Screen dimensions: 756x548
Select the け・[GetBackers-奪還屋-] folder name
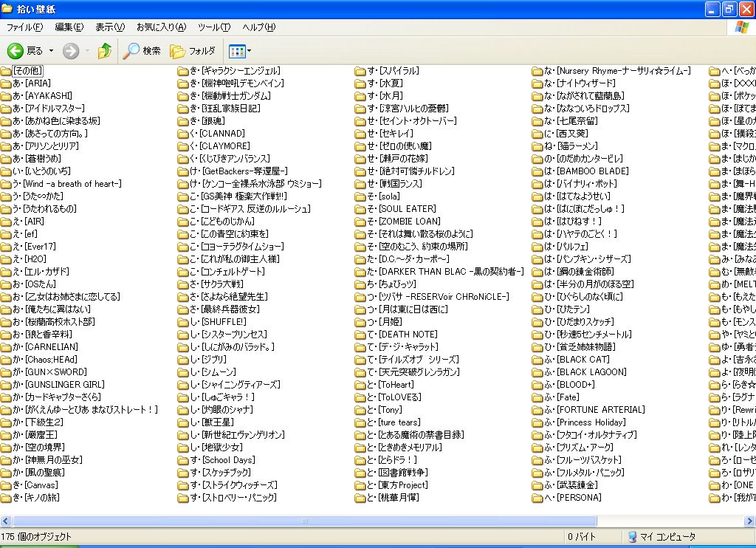pyautogui.click(x=239, y=171)
